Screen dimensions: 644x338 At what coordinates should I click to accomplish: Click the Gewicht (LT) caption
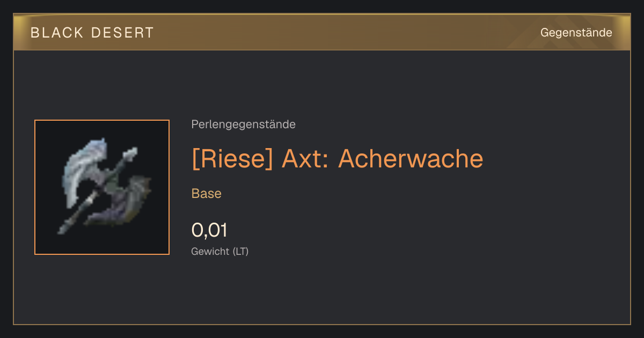tap(220, 251)
